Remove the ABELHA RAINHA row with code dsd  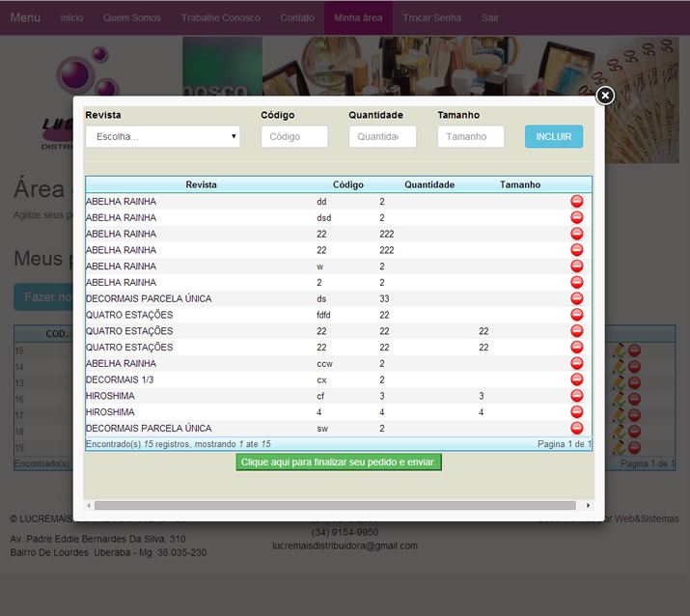click(x=576, y=217)
